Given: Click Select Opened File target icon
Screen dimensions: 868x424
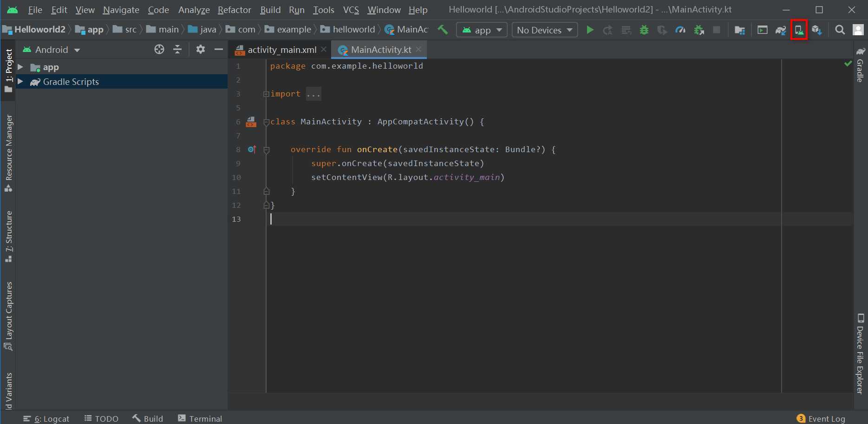Looking at the screenshot, I should click(x=159, y=49).
